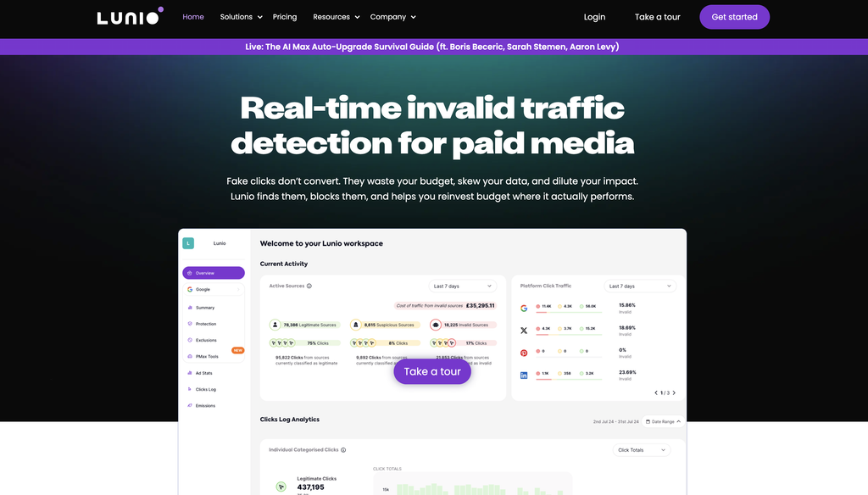This screenshot has width=868, height=495.
Task: Click the 15.86% invalid value for Google
Action: pos(627,305)
